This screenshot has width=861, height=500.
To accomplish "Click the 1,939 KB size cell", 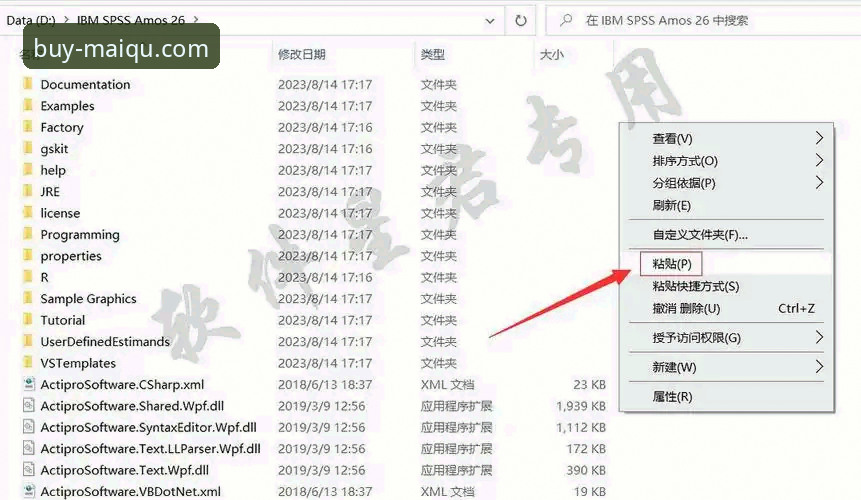I will click(581, 406).
